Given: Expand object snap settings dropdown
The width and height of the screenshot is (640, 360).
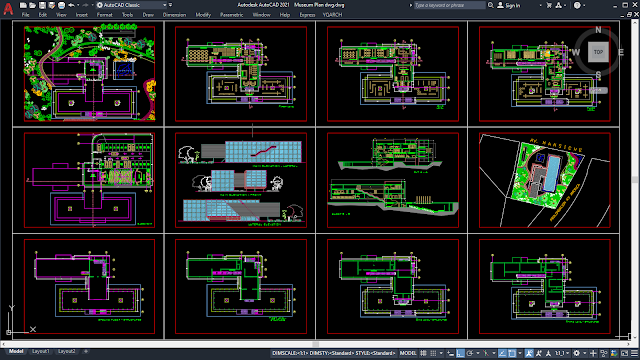Looking at the screenshot, I should [x=520, y=353].
